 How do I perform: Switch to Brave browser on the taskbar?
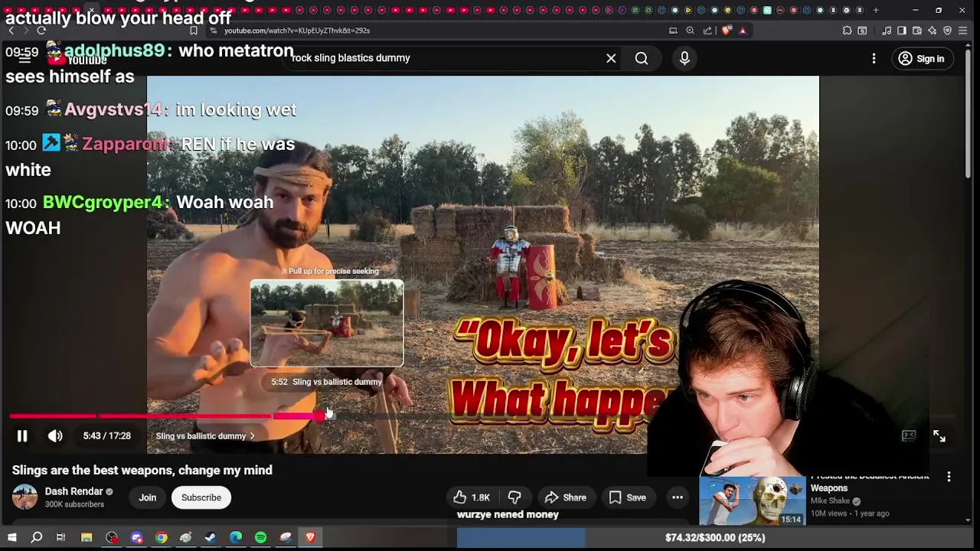(x=310, y=538)
